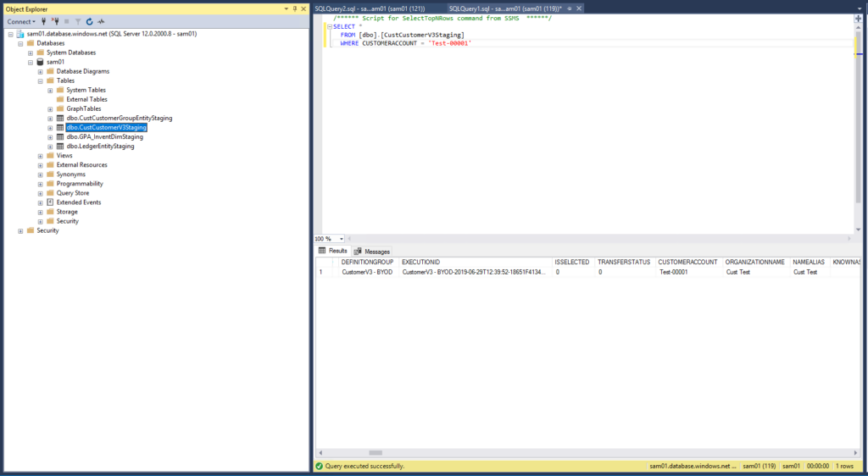The width and height of the screenshot is (868, 476).
Task: Click the Disconnect plug icon with red X
Action: [55, 21]
